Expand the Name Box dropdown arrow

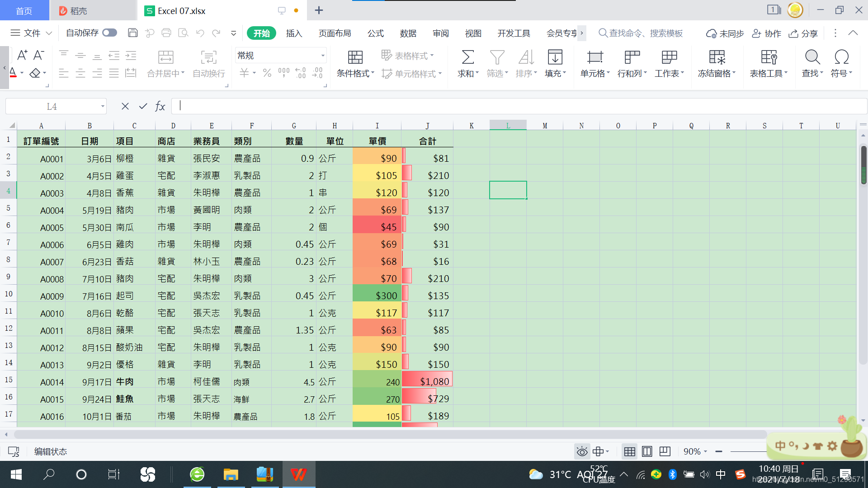click(103, 106)
